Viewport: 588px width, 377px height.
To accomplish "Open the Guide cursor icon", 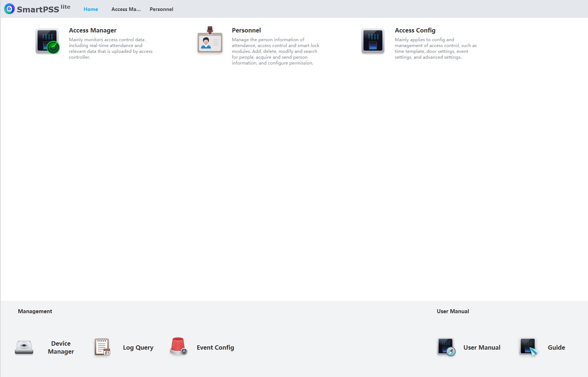I will click(x=528, y=347).
